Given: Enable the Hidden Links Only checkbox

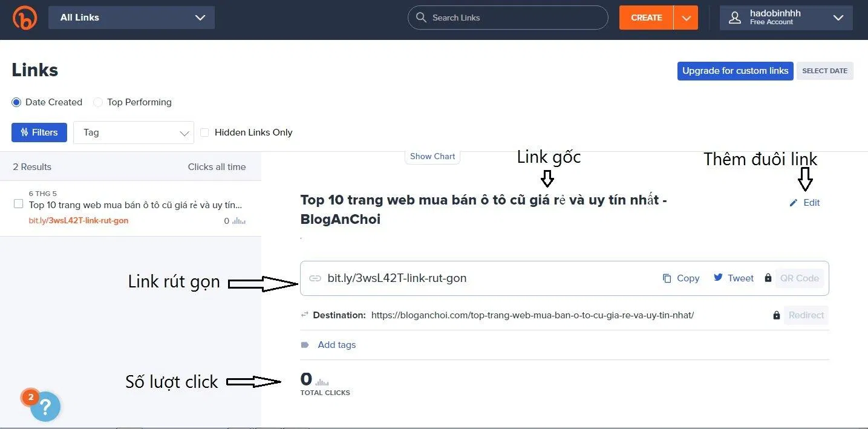Looking at the screenshot, I should click(204, 132).
